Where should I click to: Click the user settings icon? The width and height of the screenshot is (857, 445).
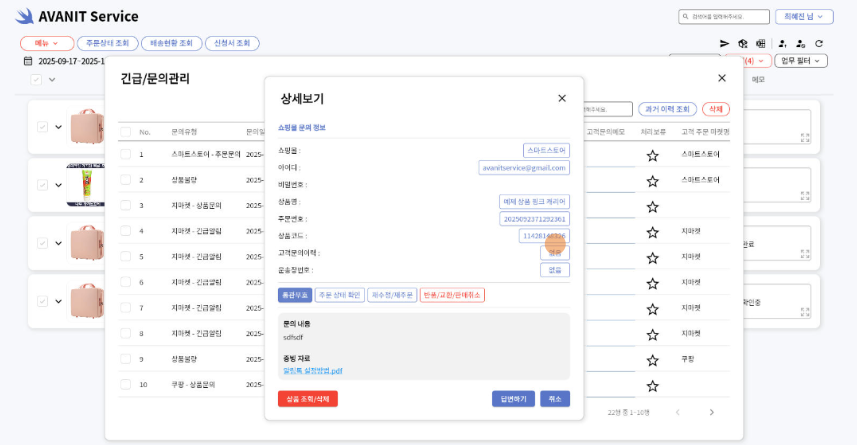pos(800,44)
